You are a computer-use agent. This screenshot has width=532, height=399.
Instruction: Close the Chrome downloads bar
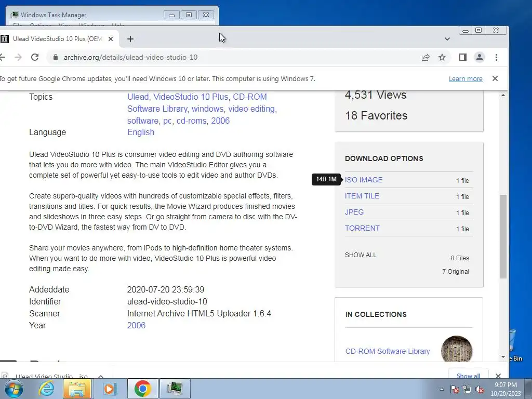pos(498,376)
